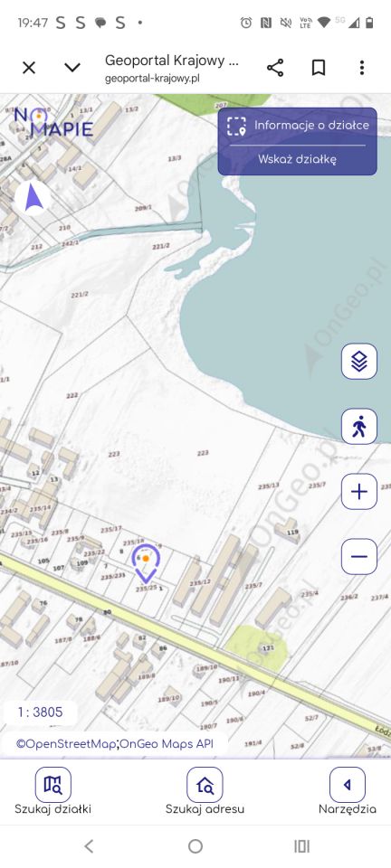Tap the purple location marker pin

point(146,563)
